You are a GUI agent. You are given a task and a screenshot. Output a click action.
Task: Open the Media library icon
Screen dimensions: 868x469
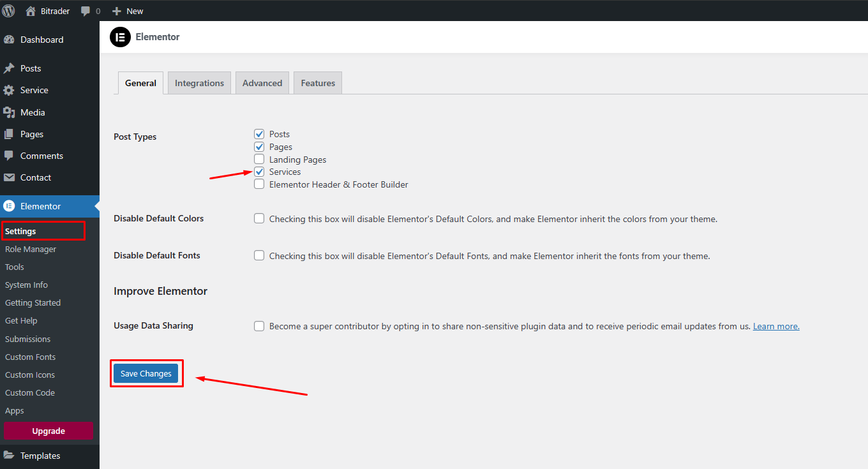click(9, 112)
